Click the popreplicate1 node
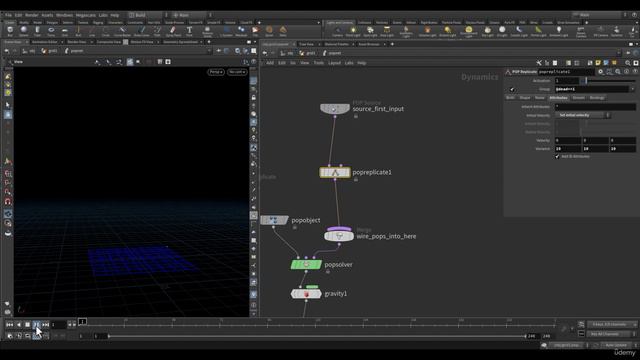Viewport: 640px width, 360px height. pyautogui.click(x=335, y=172)
